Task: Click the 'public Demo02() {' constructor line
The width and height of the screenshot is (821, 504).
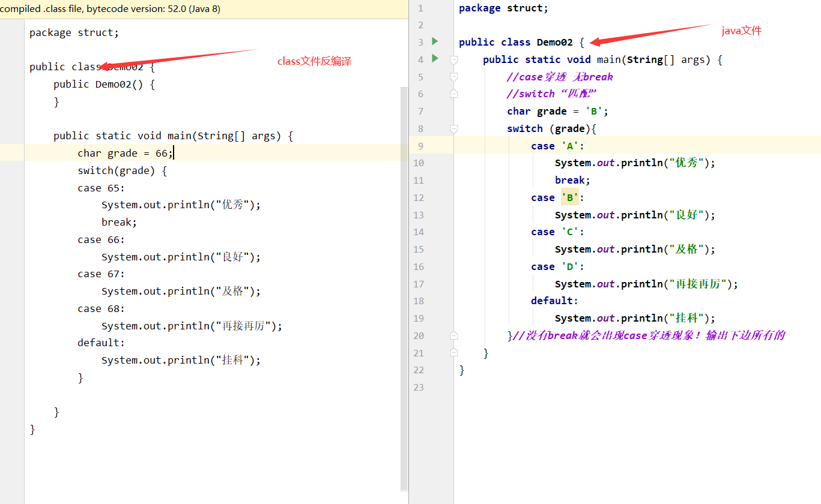Action: coord(105,84)
